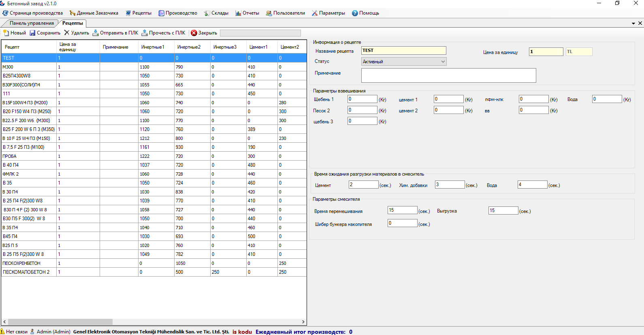Click the Название рецепта input field

pos(403,51)
